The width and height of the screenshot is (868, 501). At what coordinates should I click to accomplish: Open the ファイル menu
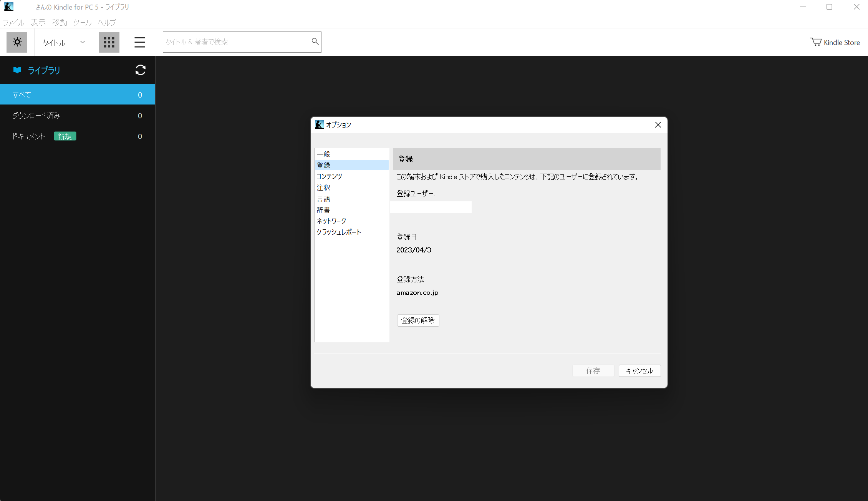(13, 22)
